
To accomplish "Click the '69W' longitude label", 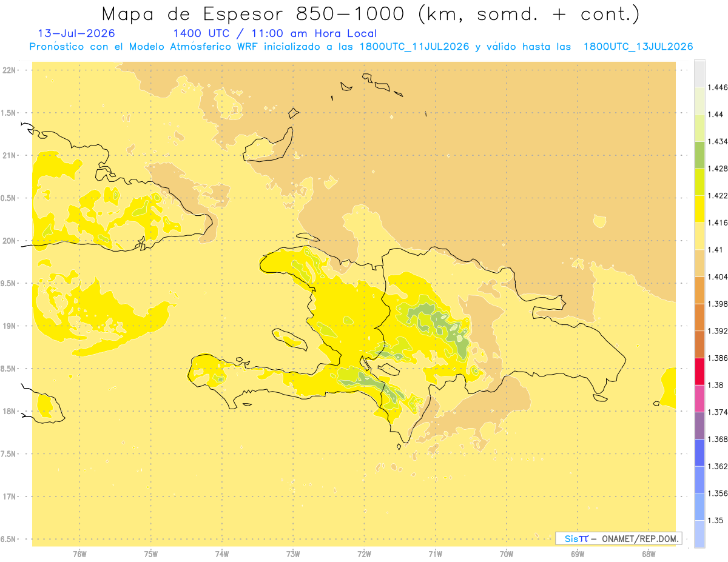I will [x=578, y=554].
